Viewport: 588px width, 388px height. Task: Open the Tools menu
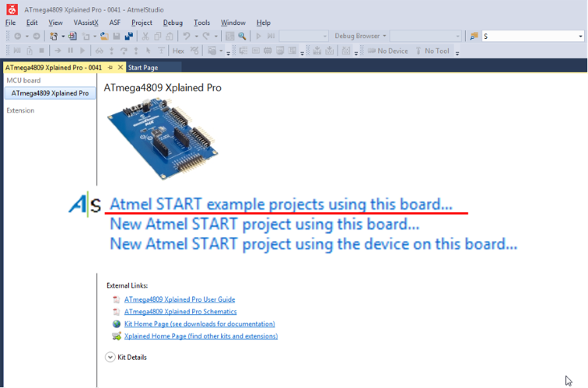tap(201, 23)
